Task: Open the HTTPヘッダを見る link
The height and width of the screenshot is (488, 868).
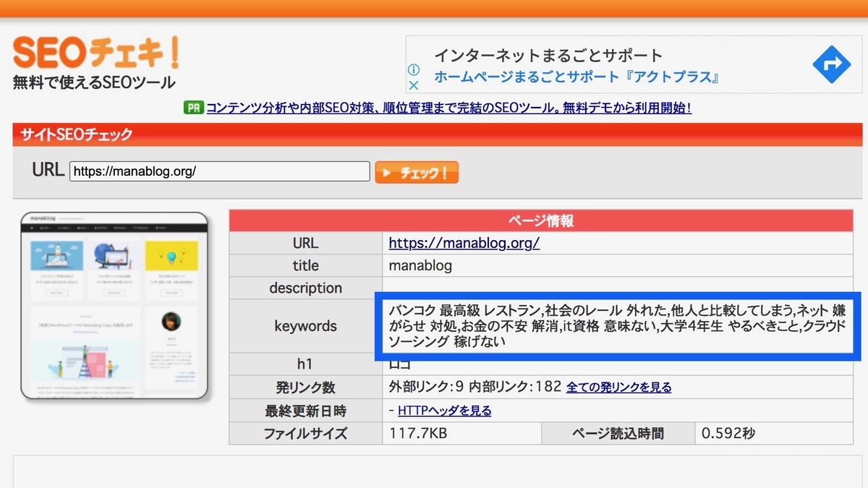Action: coord(444,410)
